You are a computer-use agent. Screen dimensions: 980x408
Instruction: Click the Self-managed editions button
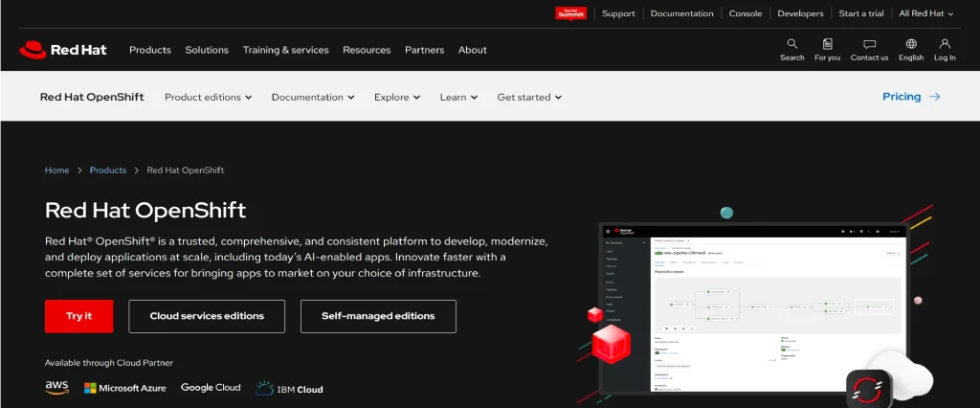378,316
